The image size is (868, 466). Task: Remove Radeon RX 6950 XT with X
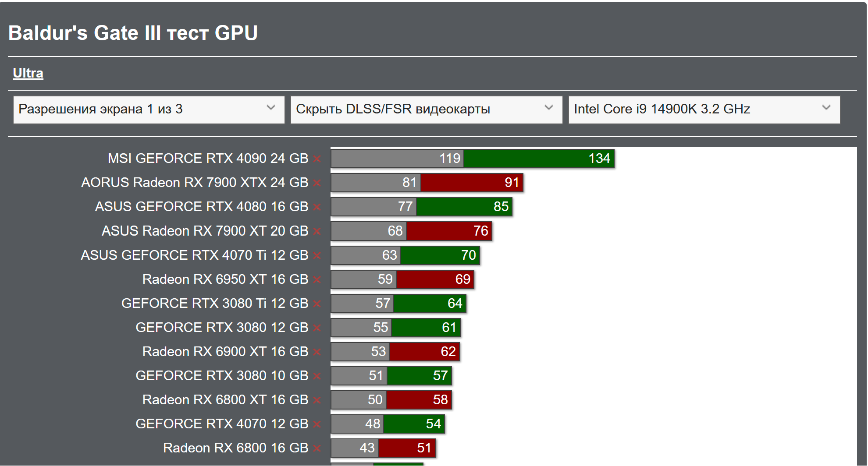pyautogui.click(x=317, y=279)
